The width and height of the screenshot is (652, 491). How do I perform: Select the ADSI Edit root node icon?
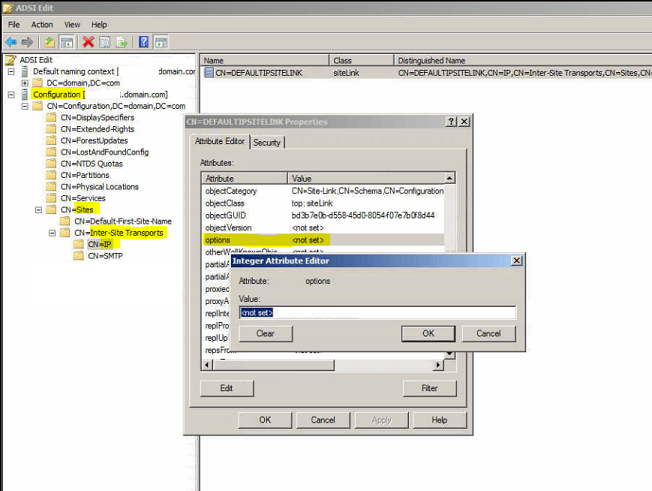[11, 60]
